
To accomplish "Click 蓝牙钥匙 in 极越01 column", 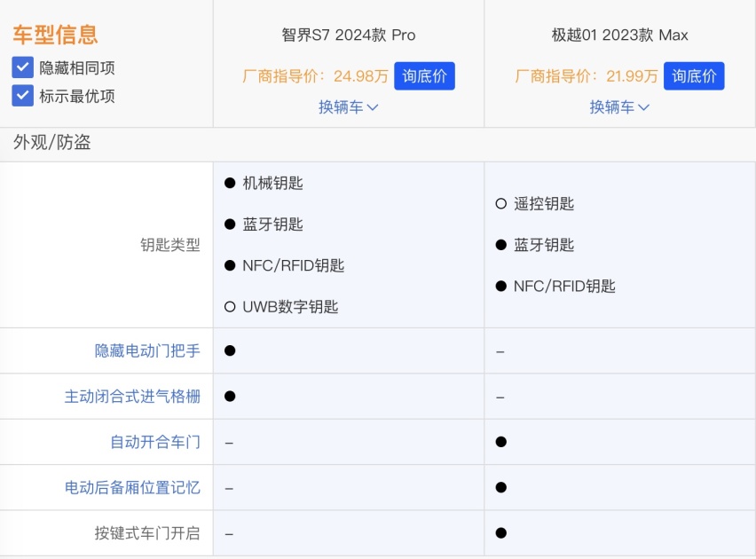I will (x=543, y=245).
